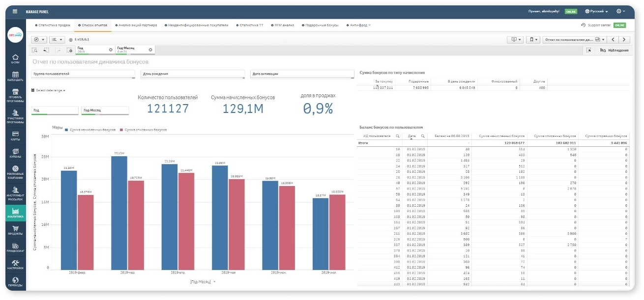
Task: Switch to Список отчетов tab
Action: point(93,25)
